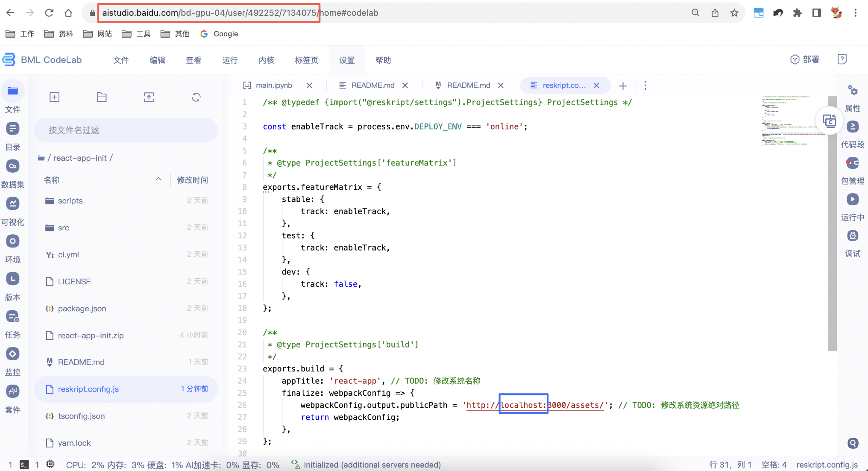The image size is (868, 471).
Task: Open the 版本 version sidebar icon
Action: click(x=13, y=279)
